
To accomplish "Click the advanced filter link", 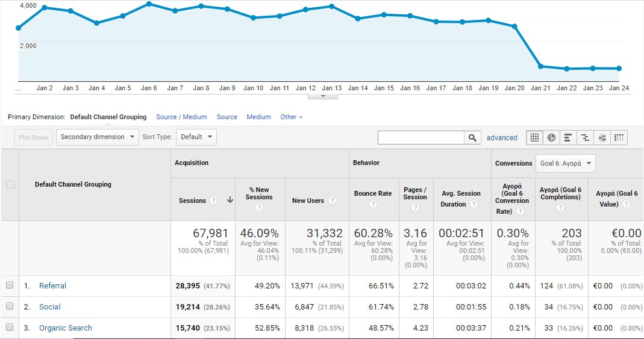I will click(502, 138).
